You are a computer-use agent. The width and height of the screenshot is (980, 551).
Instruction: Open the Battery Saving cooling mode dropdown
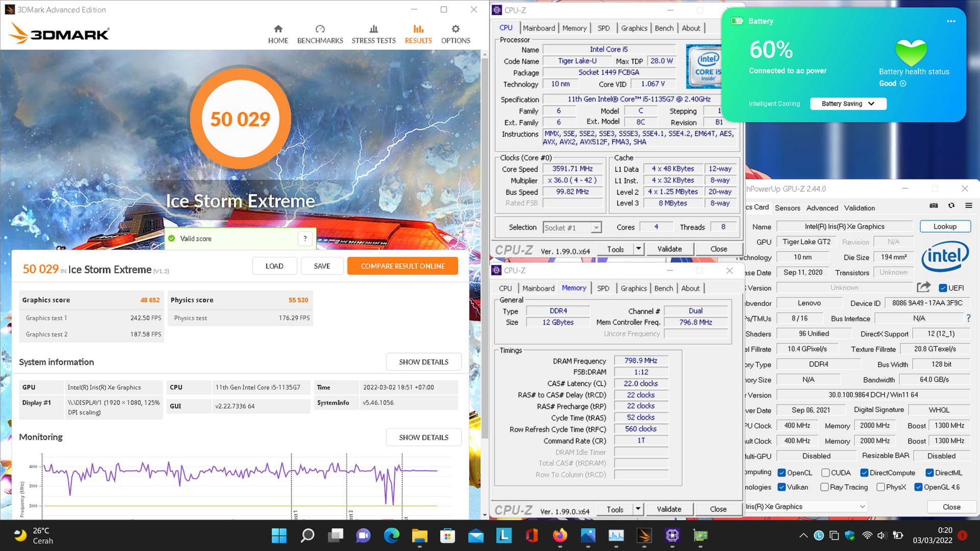point(848,104)
